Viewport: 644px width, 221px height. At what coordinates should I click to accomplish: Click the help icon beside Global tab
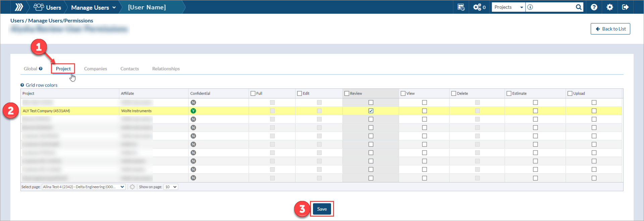tap(41, 69)
